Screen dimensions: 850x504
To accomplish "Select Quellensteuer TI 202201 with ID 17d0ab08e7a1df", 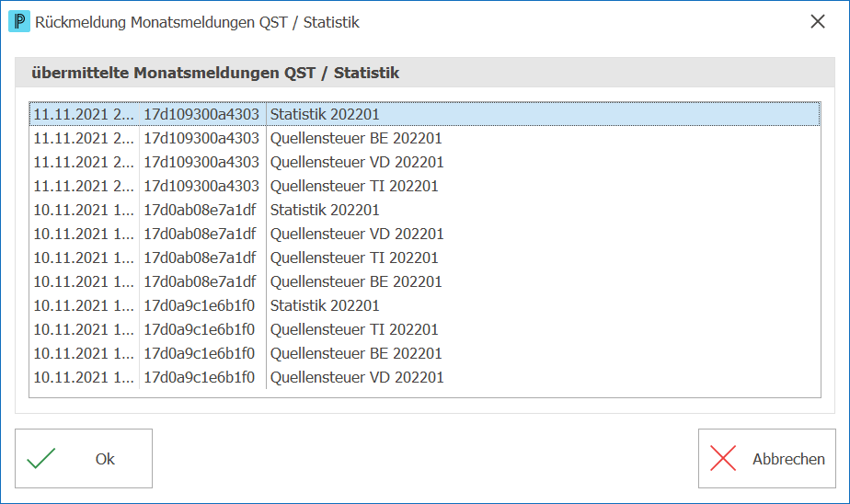I will pyautogui.click(x=424, y=258).
